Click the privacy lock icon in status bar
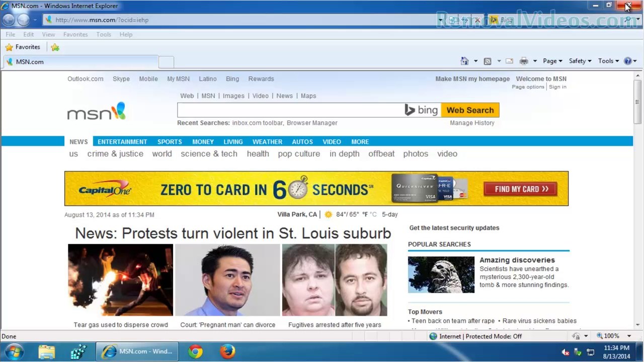This screenshot has width=644, height=362. (x=576, y=336)
